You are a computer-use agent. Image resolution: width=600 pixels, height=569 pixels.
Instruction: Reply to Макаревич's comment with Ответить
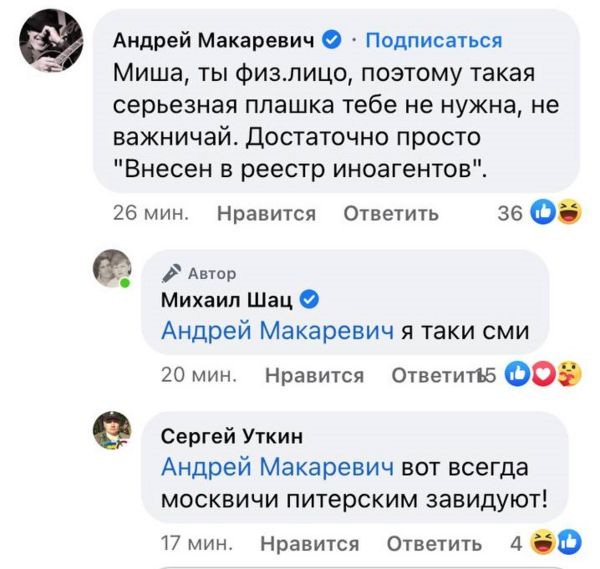point(391,213)
